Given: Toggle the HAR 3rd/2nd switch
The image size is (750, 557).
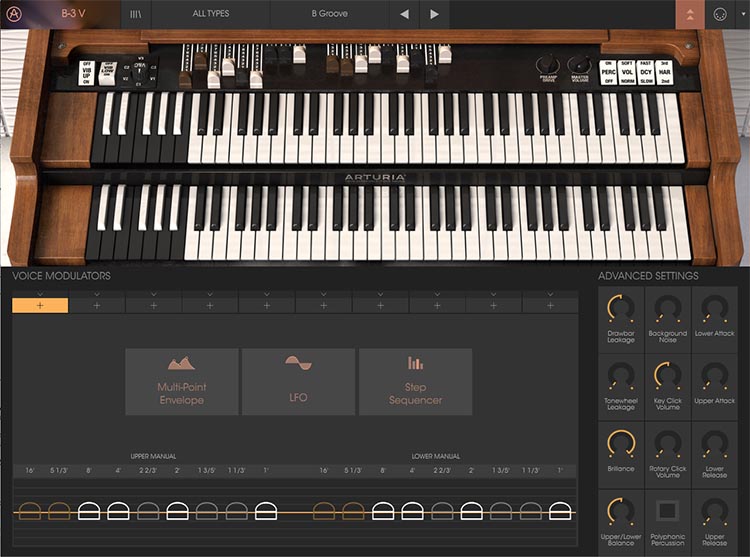Looking at the screenshot, I should 664,72.
